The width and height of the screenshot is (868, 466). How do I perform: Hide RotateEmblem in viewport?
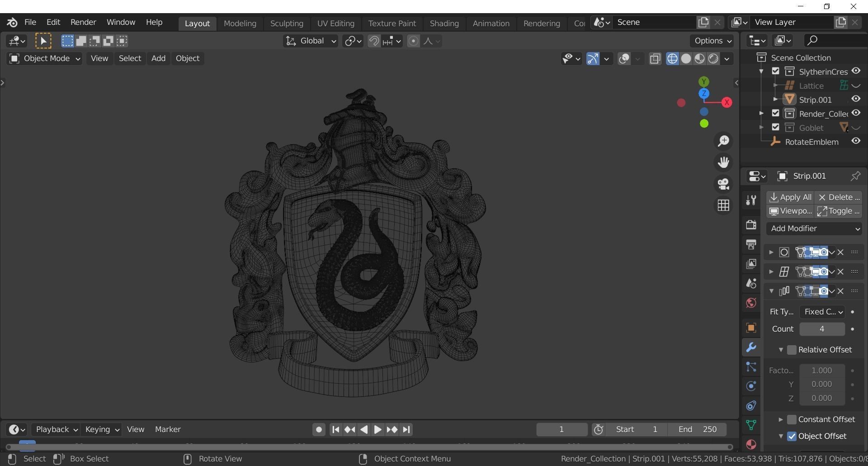(x=856, y=141)
